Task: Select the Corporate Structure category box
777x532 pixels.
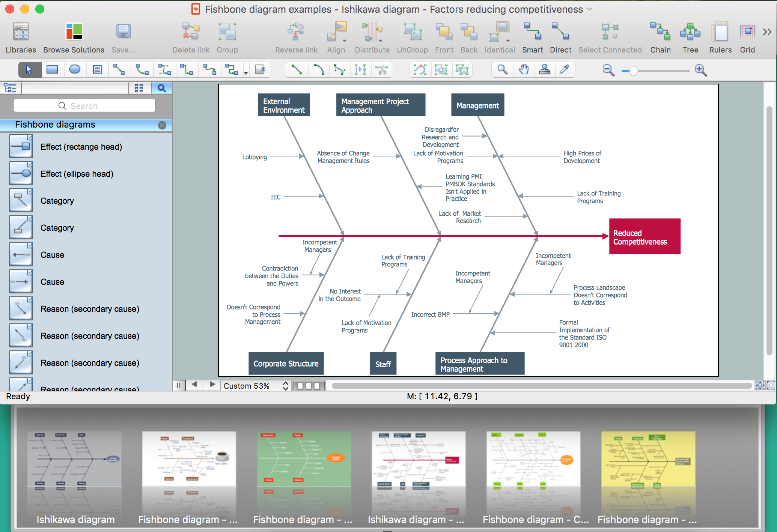Action: tap(286, 363)
